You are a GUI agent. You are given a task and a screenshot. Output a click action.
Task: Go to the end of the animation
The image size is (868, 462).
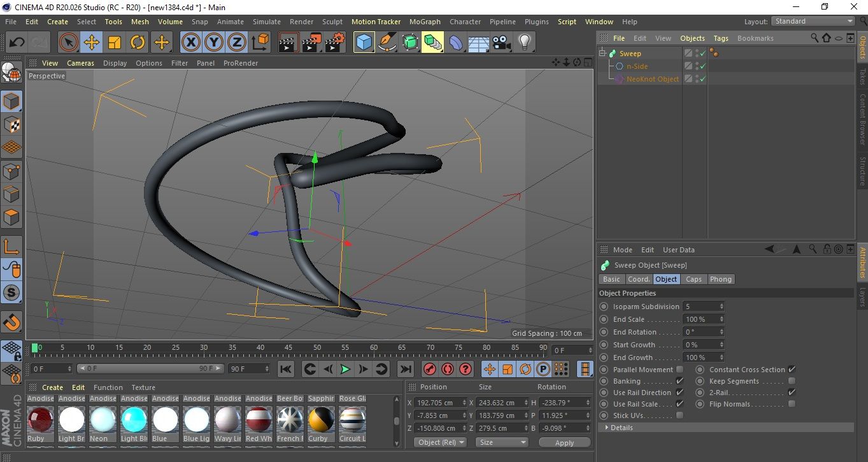click(405, 369)
